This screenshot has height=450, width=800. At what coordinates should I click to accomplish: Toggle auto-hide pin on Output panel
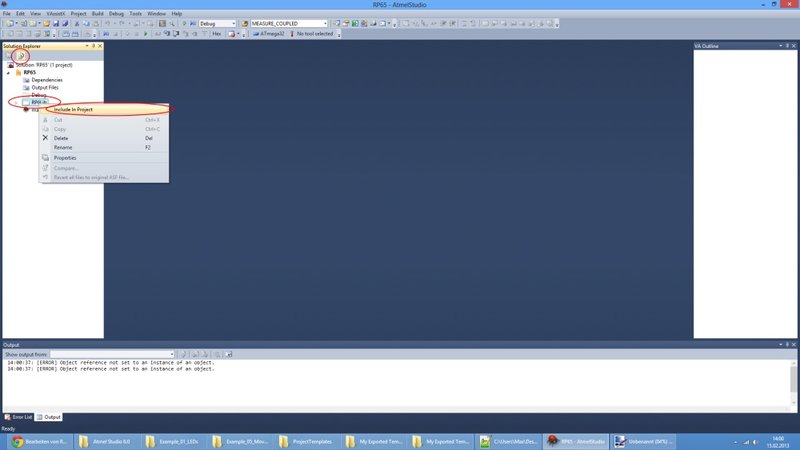786,344
